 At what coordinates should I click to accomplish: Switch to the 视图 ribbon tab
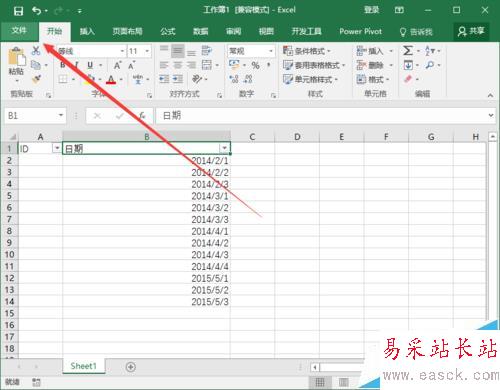(266, 31)
